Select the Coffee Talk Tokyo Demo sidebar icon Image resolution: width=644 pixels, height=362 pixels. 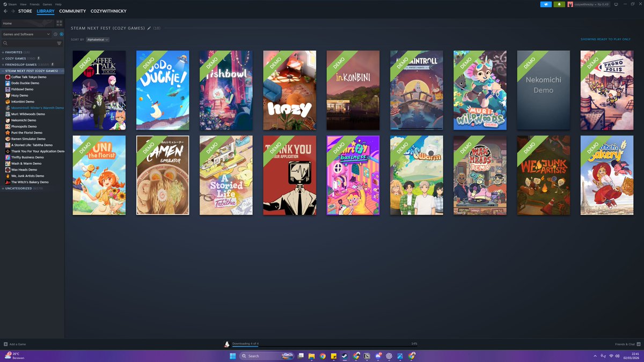coord(8,77)
